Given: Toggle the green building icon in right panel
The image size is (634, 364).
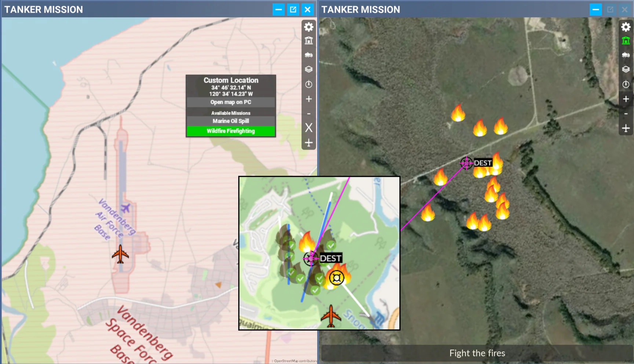Looking at the screenshot, I should (x=626, y=41).
